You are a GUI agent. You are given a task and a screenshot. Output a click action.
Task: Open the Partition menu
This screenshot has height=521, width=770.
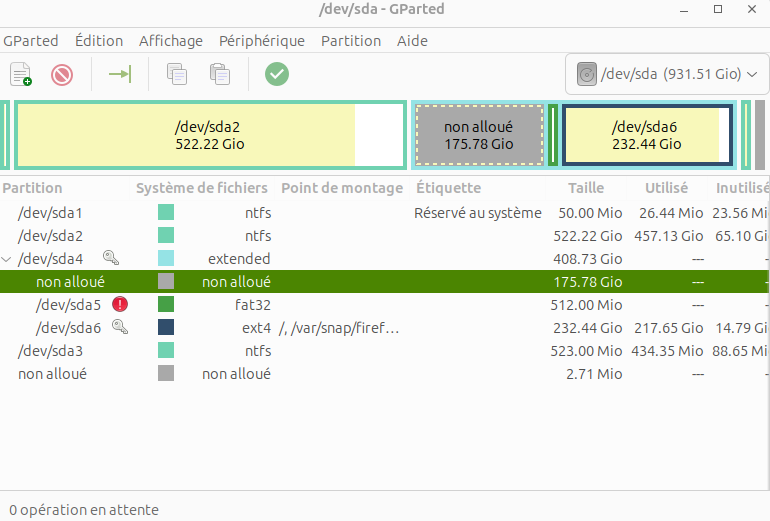point(350,41)
